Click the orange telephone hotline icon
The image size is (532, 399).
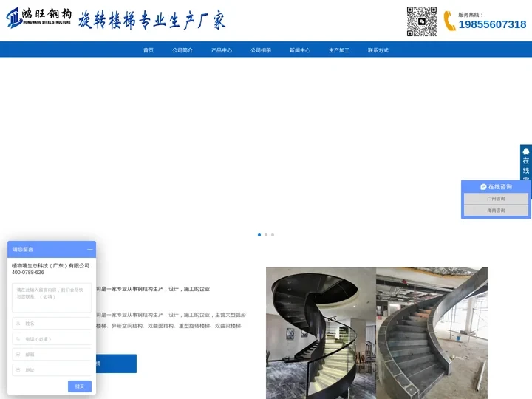click(449, 21)
